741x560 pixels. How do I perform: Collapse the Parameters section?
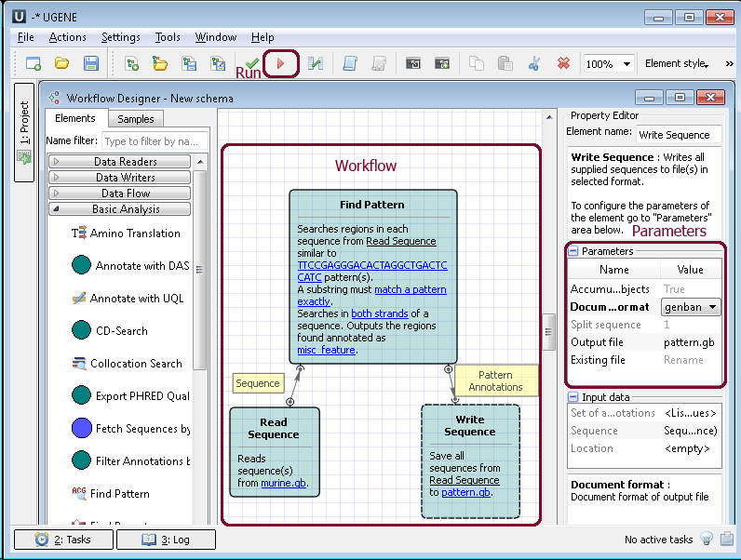[573, 251]
